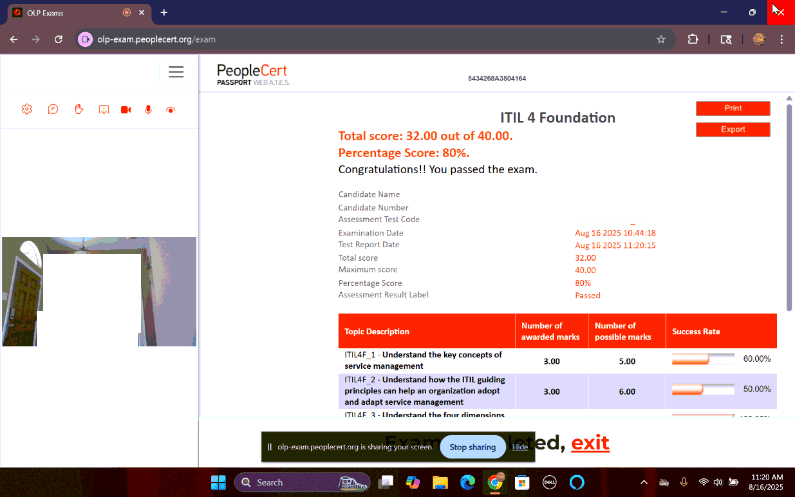Expand the hamburger menu in sidebar

pyautogui.click(x=176, y=72)
